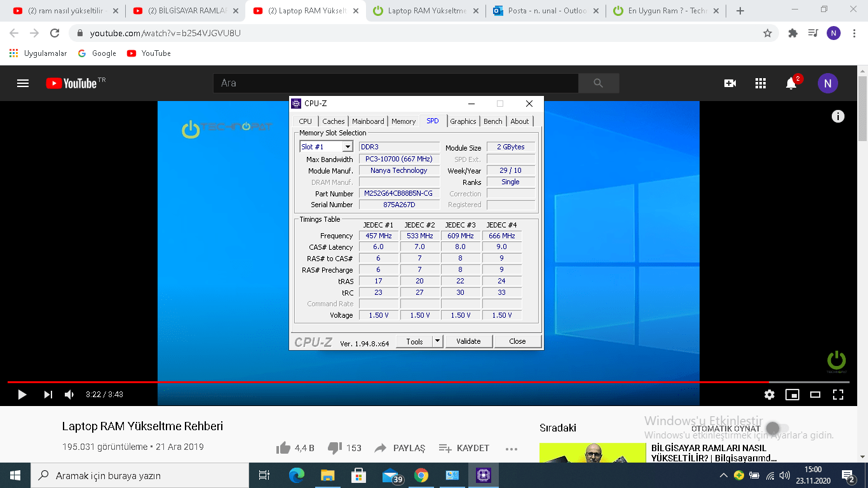Image resolution: width=868 pixels, height=488 pixels.
Task: Open the video player settings gear
Action: coord(770,395)
